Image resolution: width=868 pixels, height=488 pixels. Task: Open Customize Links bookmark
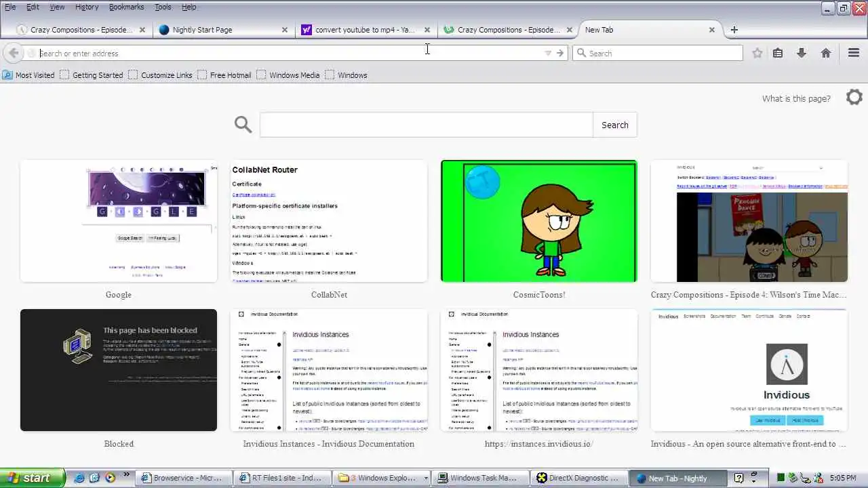pyautogui.click(x=160, y=75)
